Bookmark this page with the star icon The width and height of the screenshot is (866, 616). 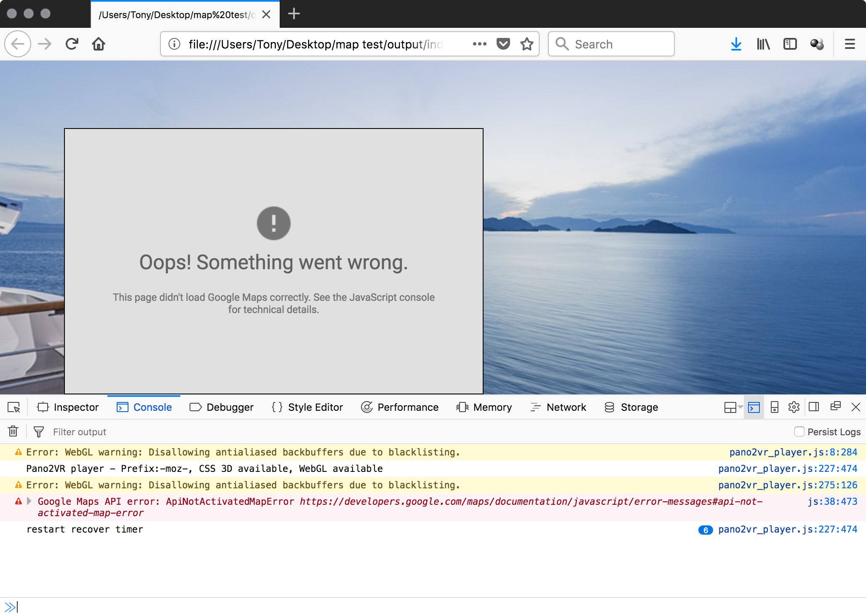[x=527, y=44]
